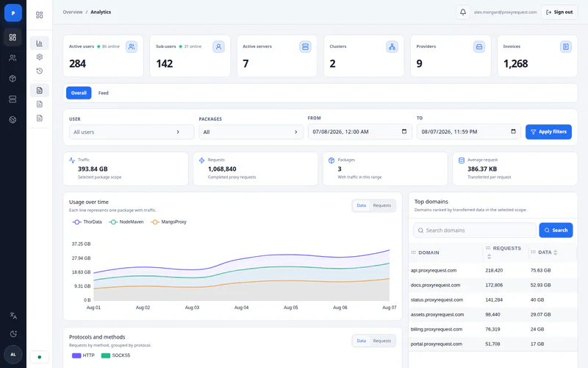Click the 1,268 Invoices count

515,64
